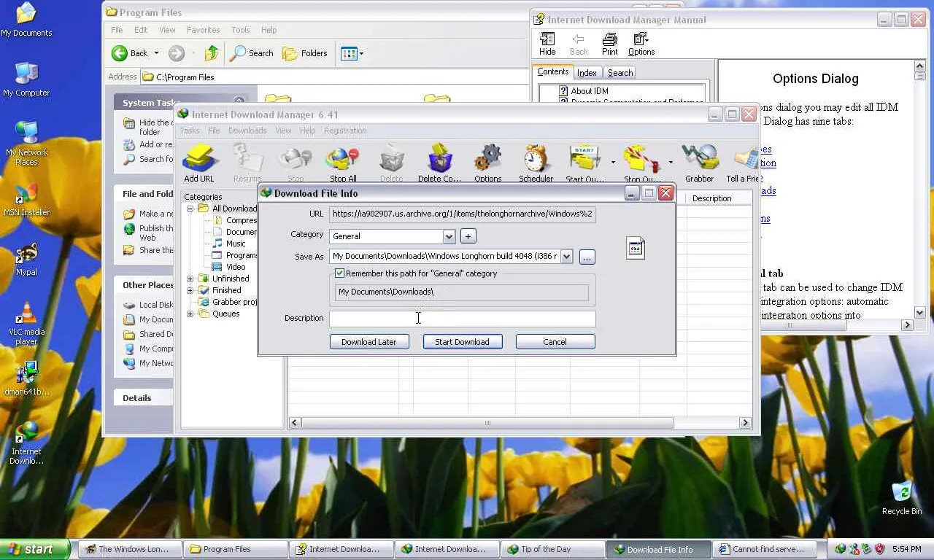The height and width of the screenshot is (560, 934).
Task: Open My Documents desktop icon
Action: point(26,20)
